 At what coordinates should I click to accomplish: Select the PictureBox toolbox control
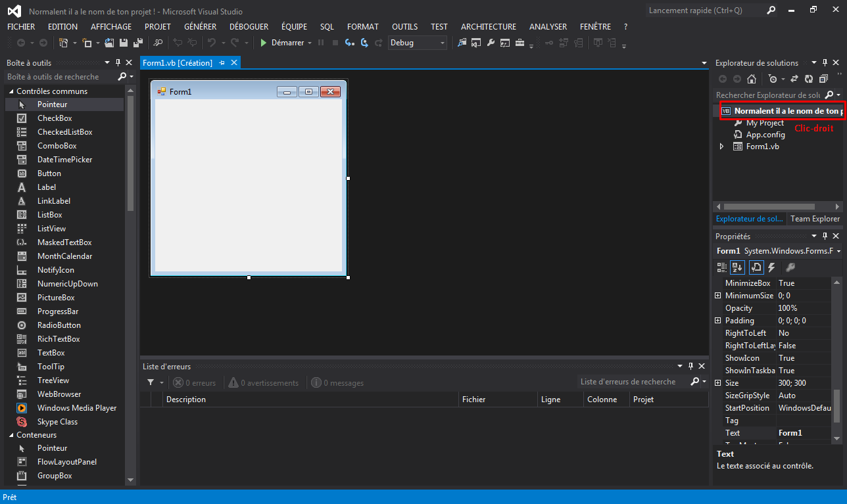click(x=64, y=298)
